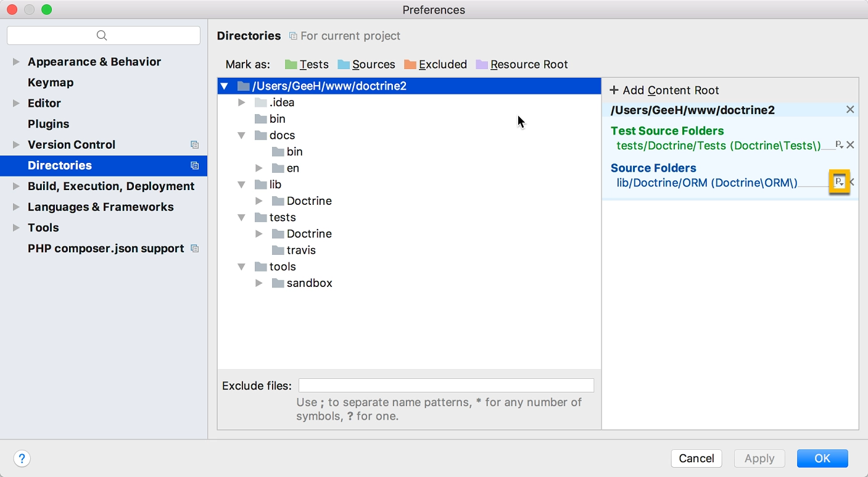868x477 pixels.
Task: Open help with the question mark button
Action: click(x=22, y=458)
